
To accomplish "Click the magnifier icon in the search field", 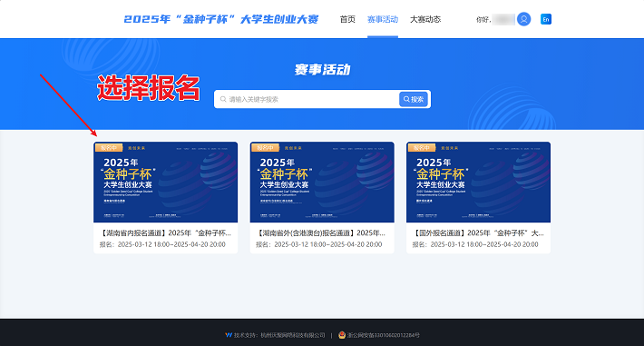I will (223, 99).
